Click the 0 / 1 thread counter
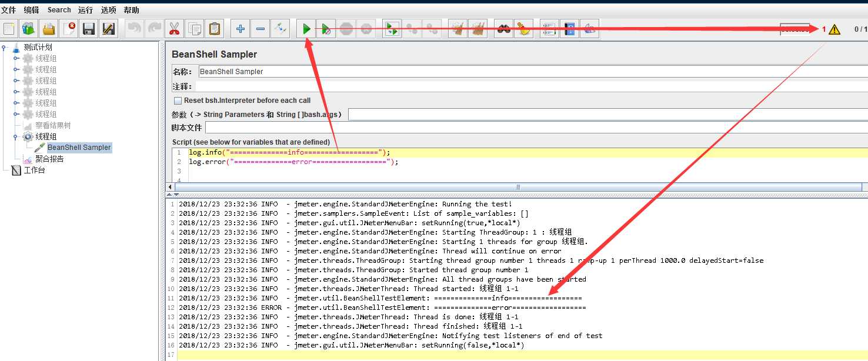 860,29
